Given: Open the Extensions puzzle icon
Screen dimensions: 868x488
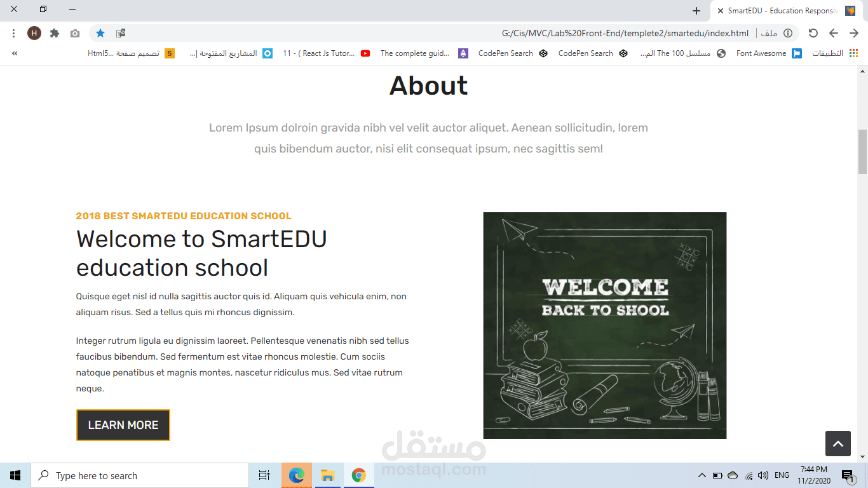Looking at the screenshot, I should coord(55,33).
